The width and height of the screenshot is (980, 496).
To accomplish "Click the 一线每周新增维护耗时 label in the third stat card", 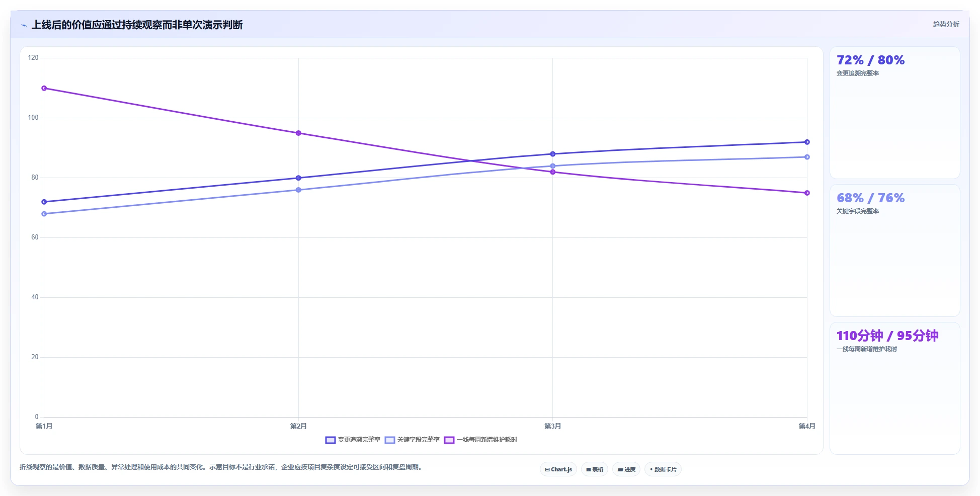I will [867, 349].
